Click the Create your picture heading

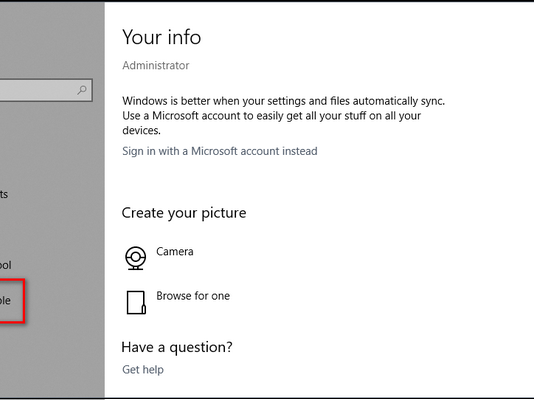click(x=184, y=213)
